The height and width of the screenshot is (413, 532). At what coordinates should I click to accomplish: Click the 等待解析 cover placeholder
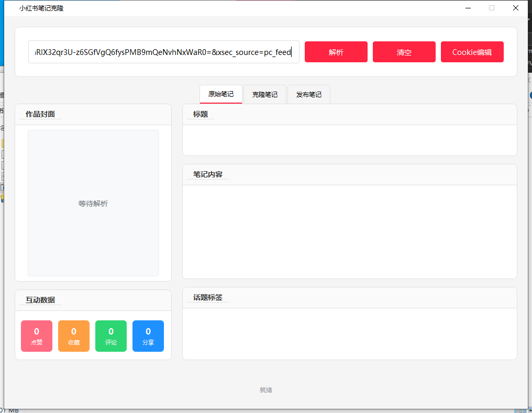point(93,203)
